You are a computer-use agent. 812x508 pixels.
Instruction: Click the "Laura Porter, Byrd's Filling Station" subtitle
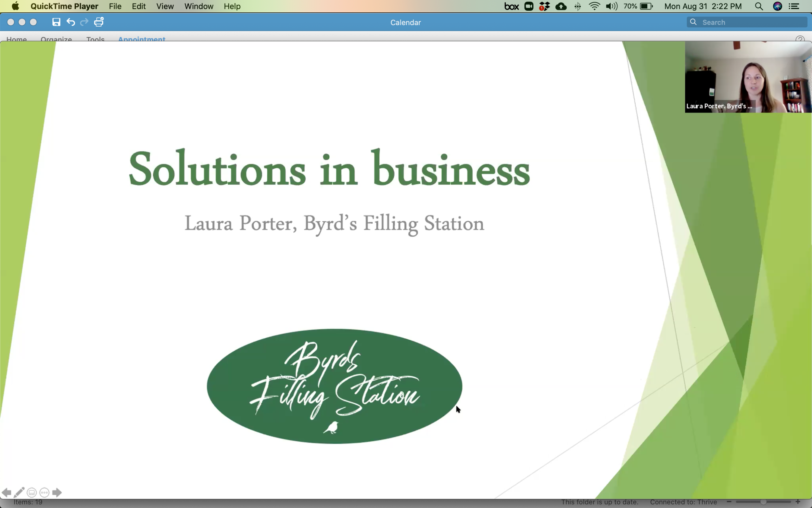(334, 225)
